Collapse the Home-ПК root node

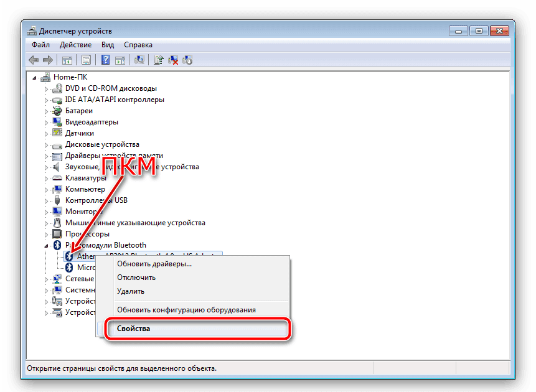click(34, 78)
